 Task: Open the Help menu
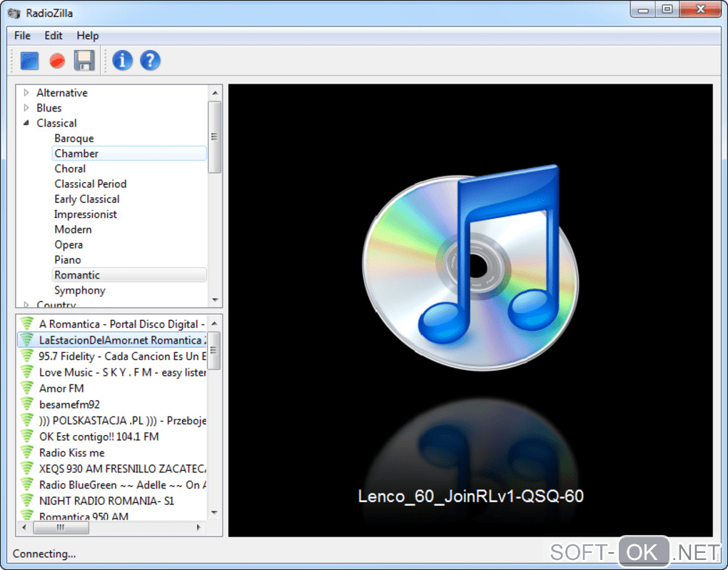click(88, 36)
